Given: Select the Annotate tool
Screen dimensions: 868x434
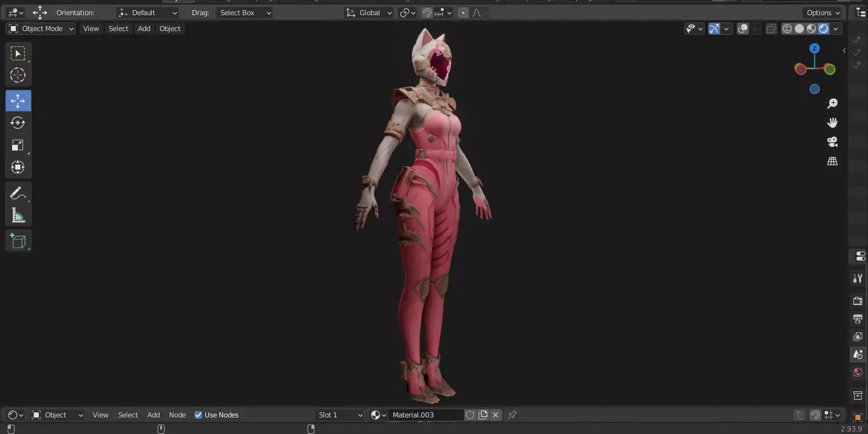Looking at the screenshot, I should point(18,194).
